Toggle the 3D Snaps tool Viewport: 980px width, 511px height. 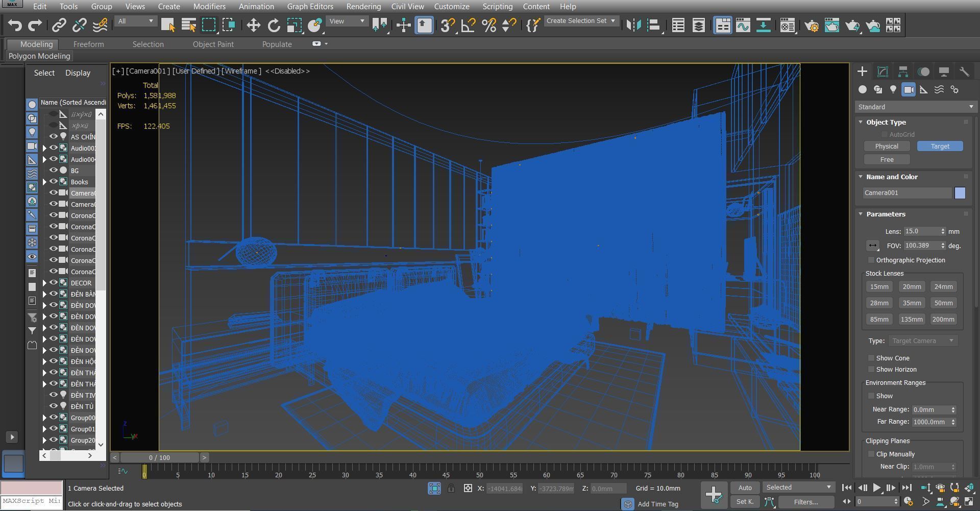pyautogui.click(x=448, y=25)
